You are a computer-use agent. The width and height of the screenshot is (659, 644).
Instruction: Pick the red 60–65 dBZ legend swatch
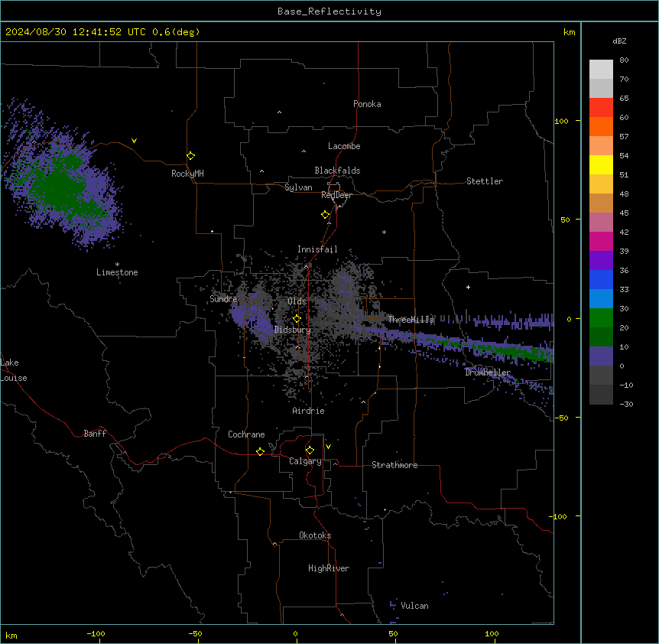(x=601, y=108)
